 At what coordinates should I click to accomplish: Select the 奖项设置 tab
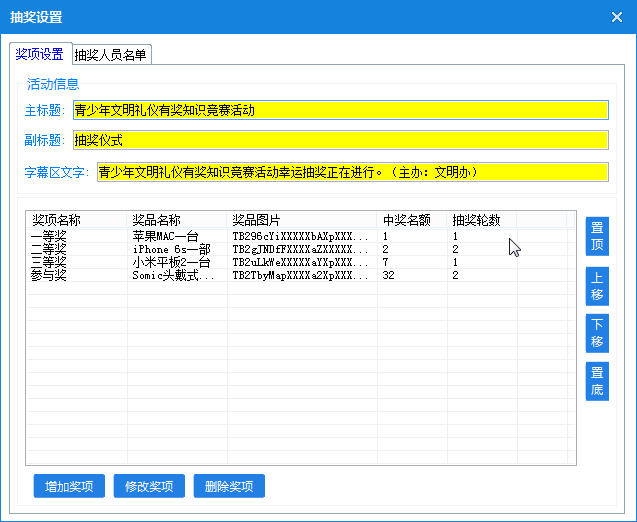[x=39, y=54]
